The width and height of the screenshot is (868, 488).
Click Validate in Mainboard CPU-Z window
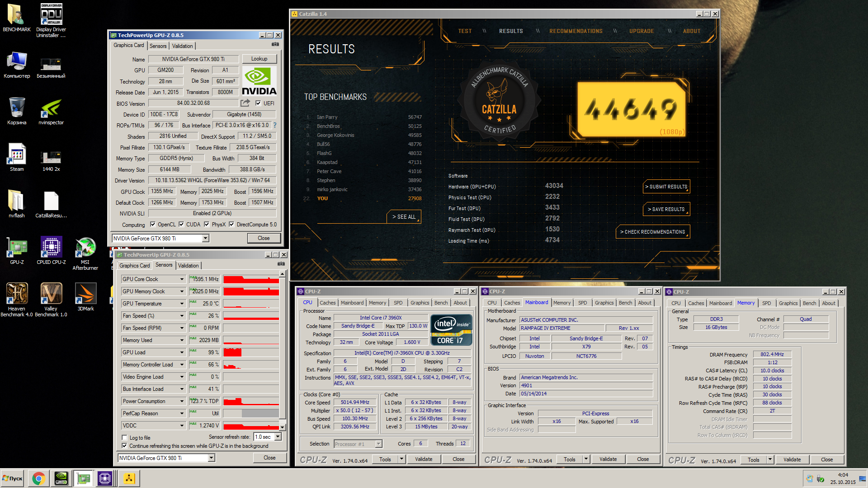coord(608,459)
